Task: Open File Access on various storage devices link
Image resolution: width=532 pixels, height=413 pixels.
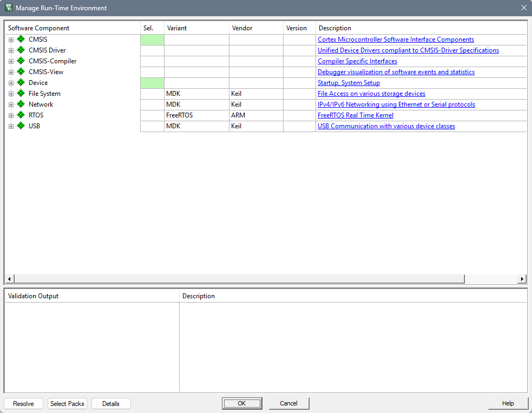Action: [371, 94]
